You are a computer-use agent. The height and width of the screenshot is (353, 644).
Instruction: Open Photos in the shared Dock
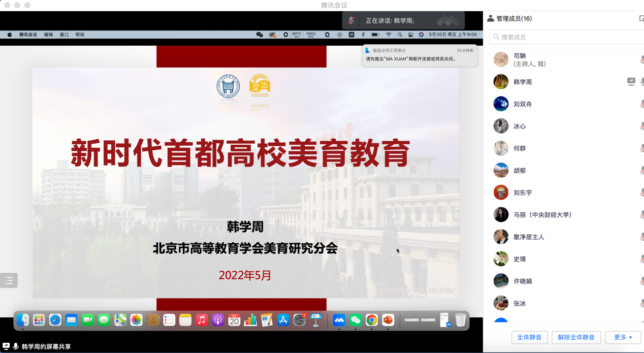pyautogui.click(x=136, y=320)
